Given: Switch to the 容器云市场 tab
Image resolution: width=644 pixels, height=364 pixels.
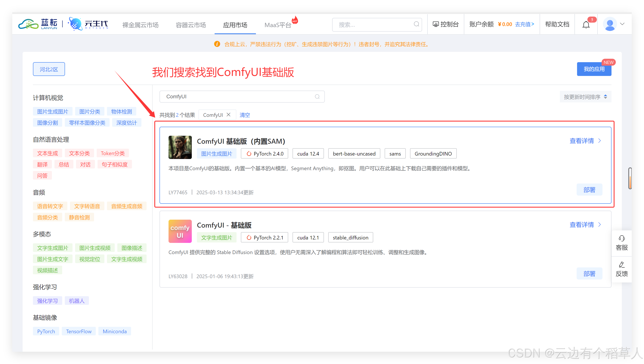Looking at the screenshot, I should click(190, 25).
